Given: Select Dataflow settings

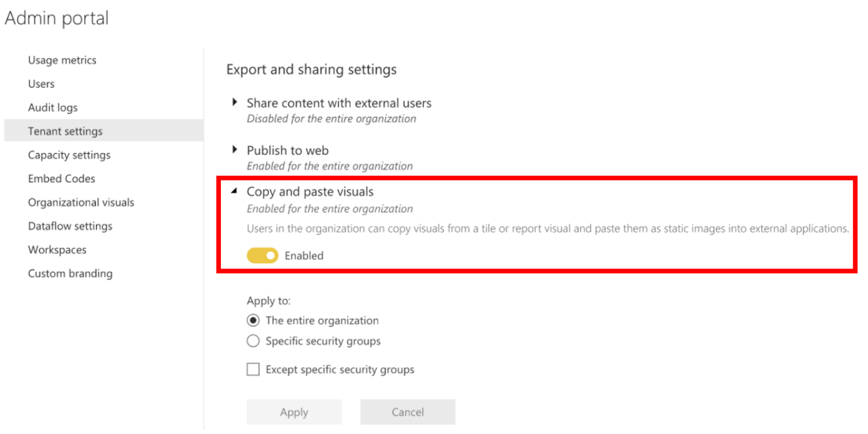Looking at the screenshot, I should [x=70, y=226].
